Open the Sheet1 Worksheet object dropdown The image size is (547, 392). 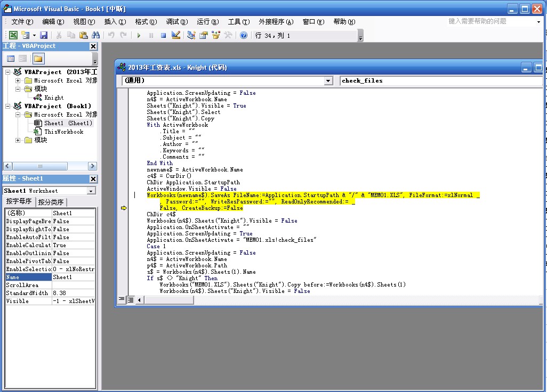tap(91, 191)
